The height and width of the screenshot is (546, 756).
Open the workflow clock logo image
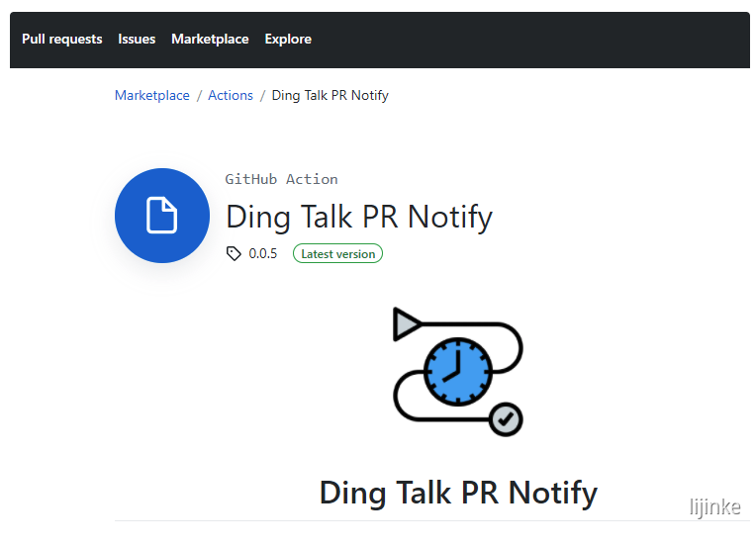458,372
